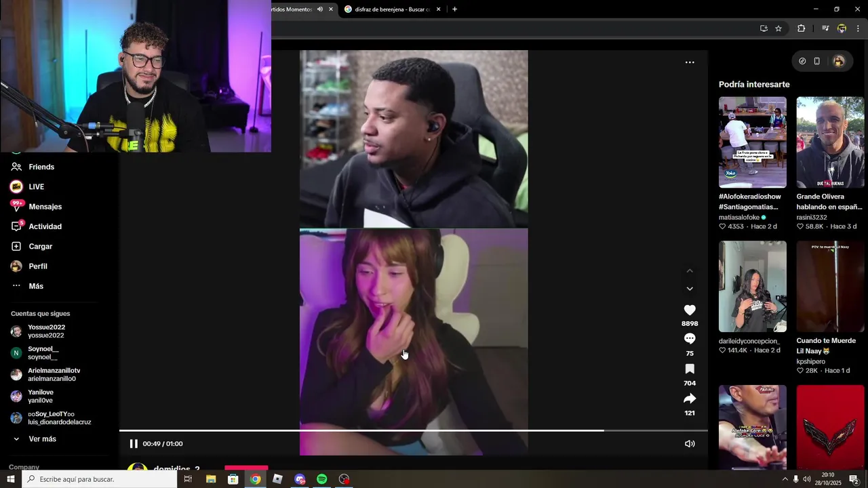Open a new browser tab
The height and width of the screenshot is (488, 868).
coord(454,9)
